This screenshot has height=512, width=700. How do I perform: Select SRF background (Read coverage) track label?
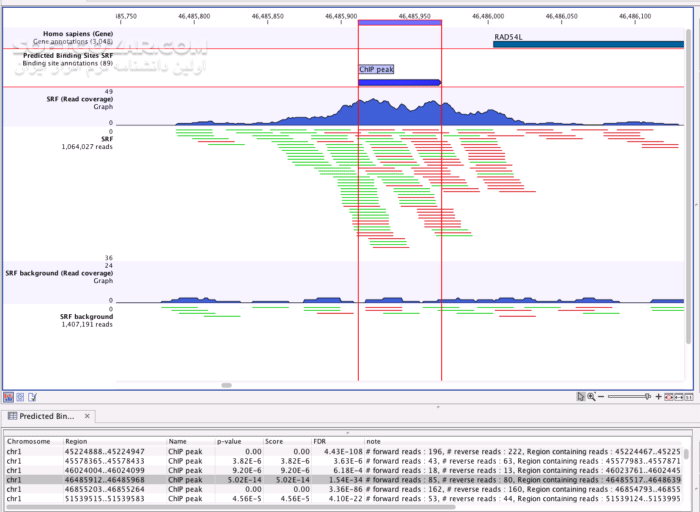tap(59, 273)
